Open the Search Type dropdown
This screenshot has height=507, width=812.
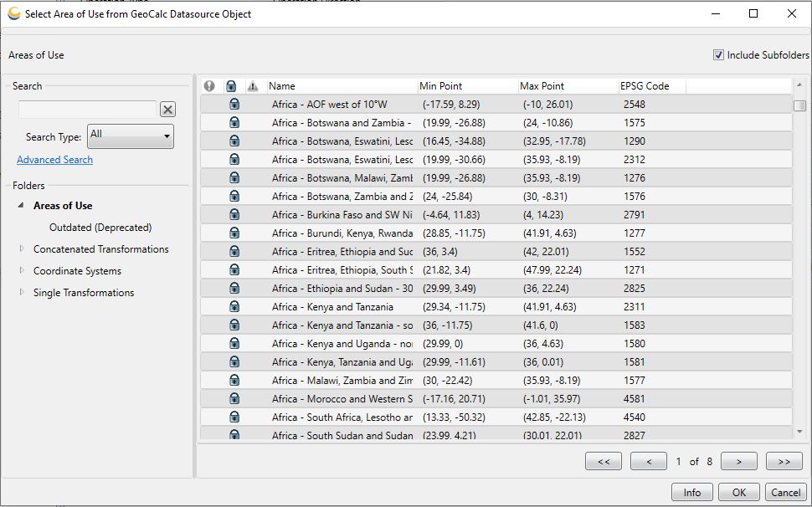tap(131, 136)
